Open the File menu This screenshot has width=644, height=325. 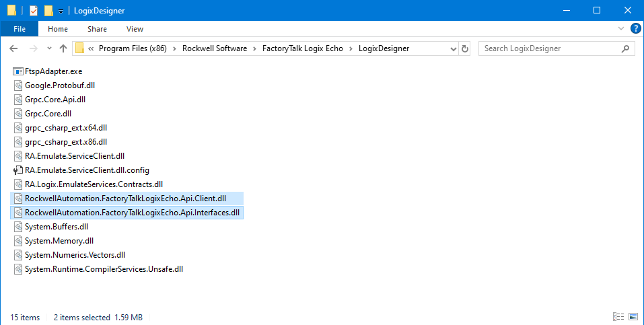(x=20, y=29)
